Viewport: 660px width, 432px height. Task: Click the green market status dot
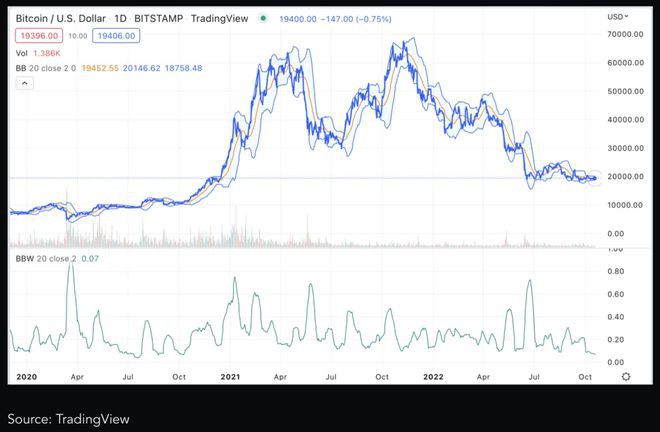pos(263,18)
